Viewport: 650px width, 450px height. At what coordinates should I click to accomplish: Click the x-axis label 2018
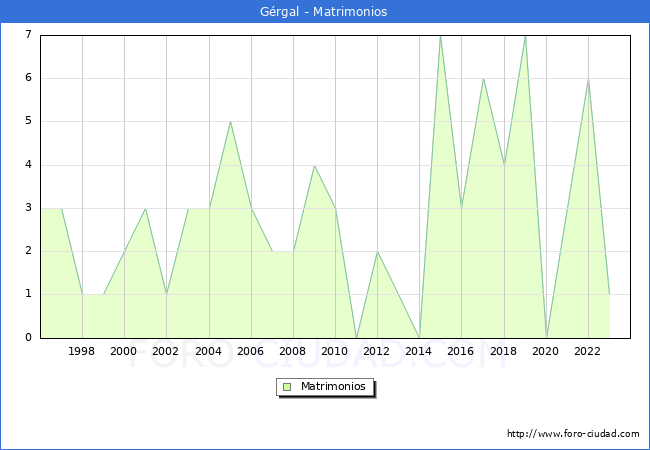coord(504,351)
